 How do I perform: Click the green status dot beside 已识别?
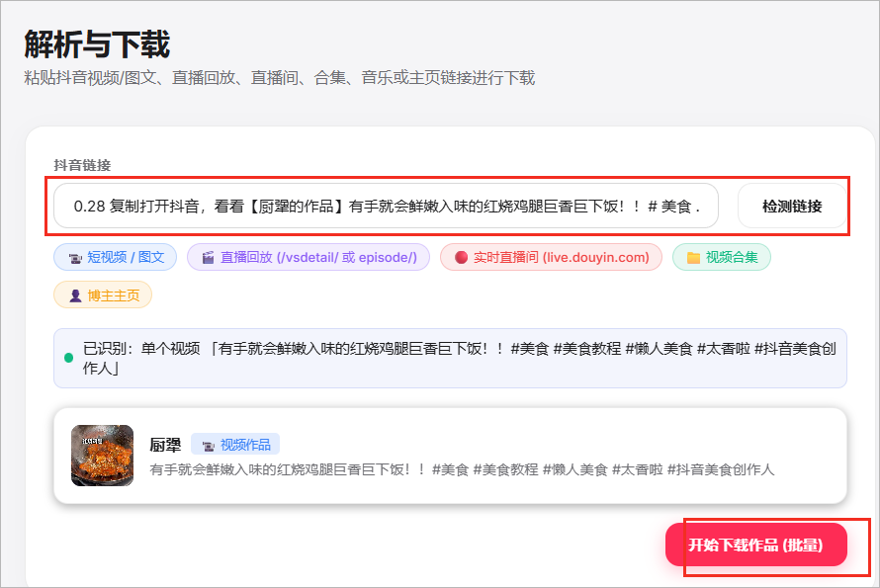tap(69, 358)
